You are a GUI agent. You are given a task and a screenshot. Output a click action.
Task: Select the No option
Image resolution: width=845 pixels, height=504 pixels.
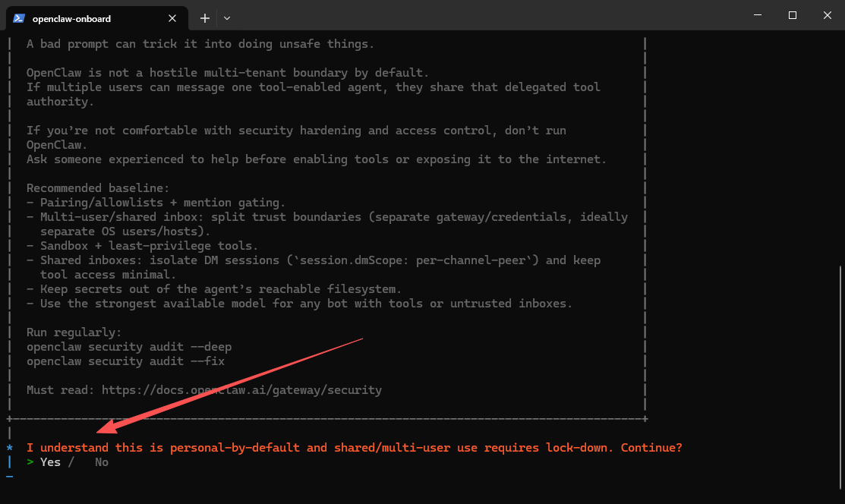[x=101, y=462]
